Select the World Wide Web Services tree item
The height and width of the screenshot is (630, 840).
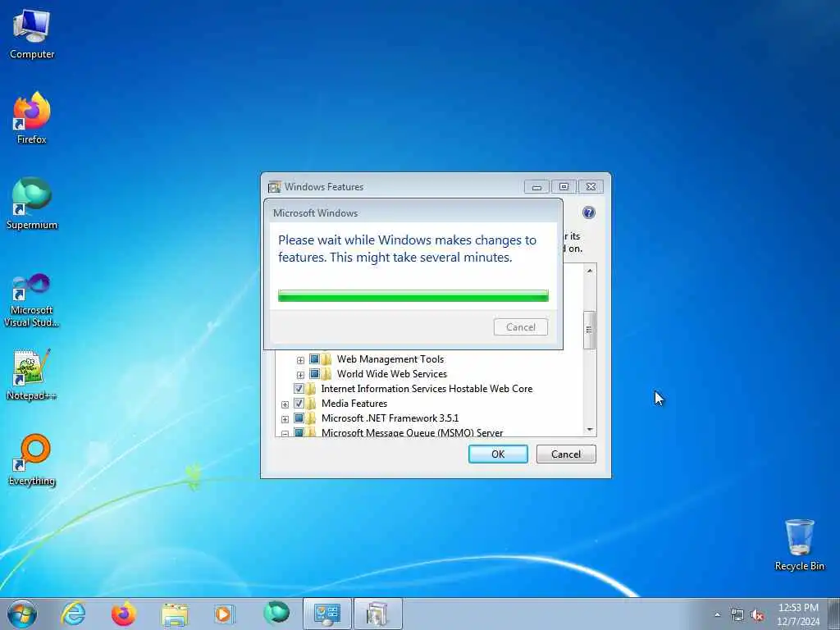391,374
